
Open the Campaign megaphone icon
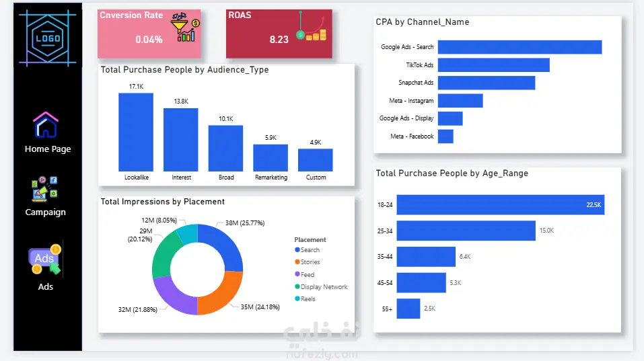(x=44, y=189)
